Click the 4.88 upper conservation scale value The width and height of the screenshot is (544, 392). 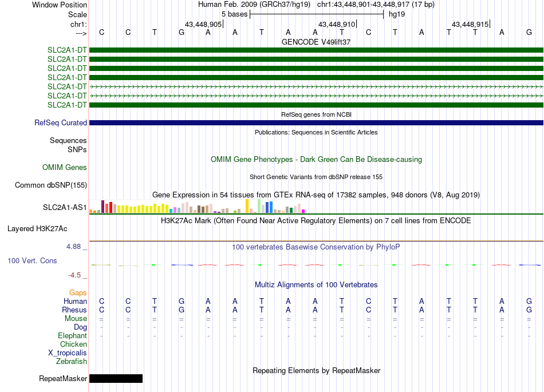[73, 247]
